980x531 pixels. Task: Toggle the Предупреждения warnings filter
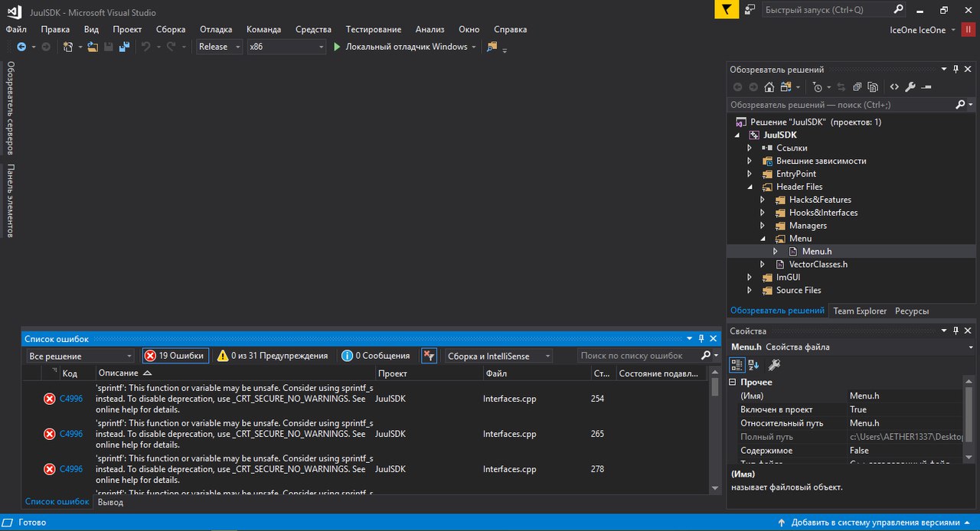click(x=273, y=356)
